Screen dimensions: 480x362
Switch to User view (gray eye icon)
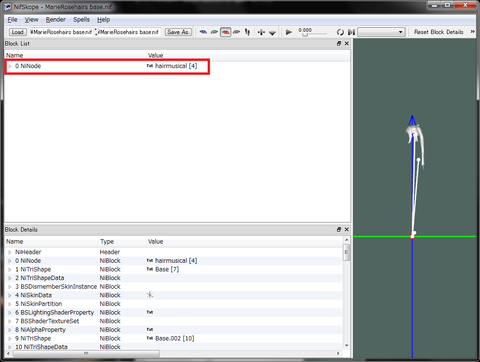tap(236, 32)
